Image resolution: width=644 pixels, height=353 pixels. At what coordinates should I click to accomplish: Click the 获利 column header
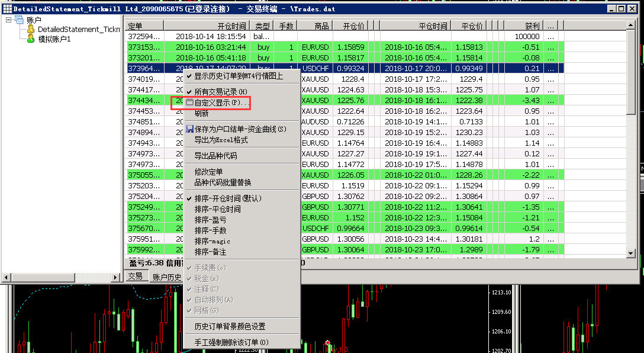pos(532,27)
